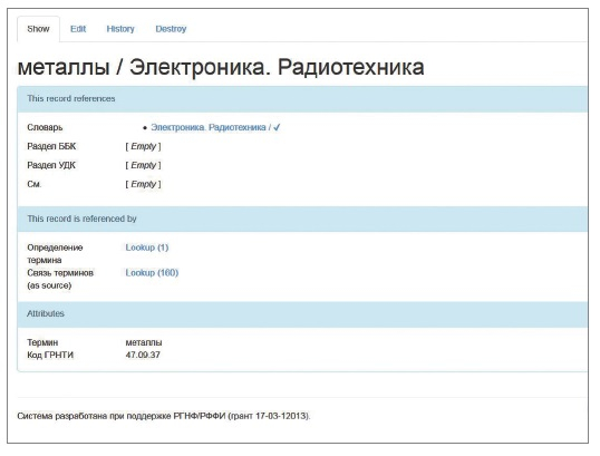
Task: Click the checkmark icon after Электроника. Радиотехника
Action: coord(277,128)
